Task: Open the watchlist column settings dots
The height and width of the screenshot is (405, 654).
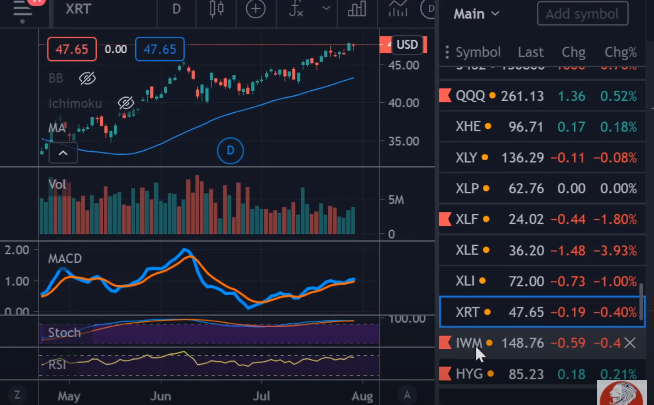Action: pos(447,52)
